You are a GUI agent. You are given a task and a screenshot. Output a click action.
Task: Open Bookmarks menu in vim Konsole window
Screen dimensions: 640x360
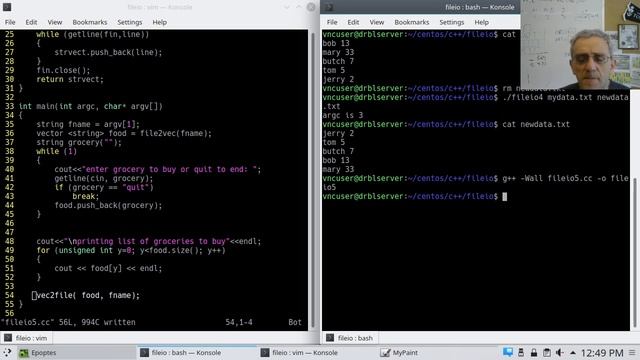pyautogui.click(x=90, y=22)
